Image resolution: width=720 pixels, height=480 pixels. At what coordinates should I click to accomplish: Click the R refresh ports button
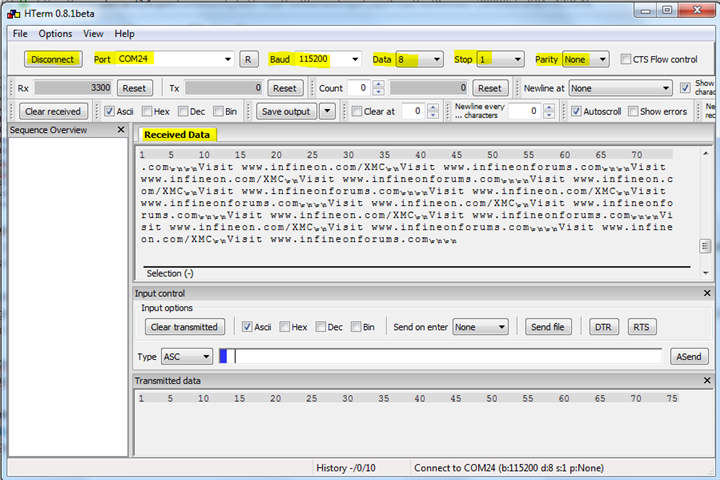tap(249, 59)
